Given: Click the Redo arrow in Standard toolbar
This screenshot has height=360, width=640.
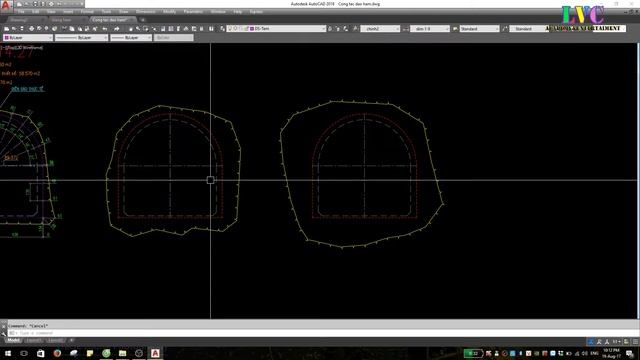Looking at the screenshot, I should [116, 29].
